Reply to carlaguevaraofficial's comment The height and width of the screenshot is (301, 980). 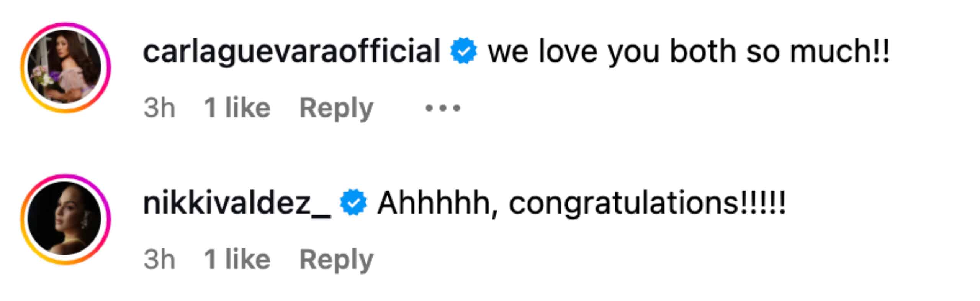tap(336, 108)
